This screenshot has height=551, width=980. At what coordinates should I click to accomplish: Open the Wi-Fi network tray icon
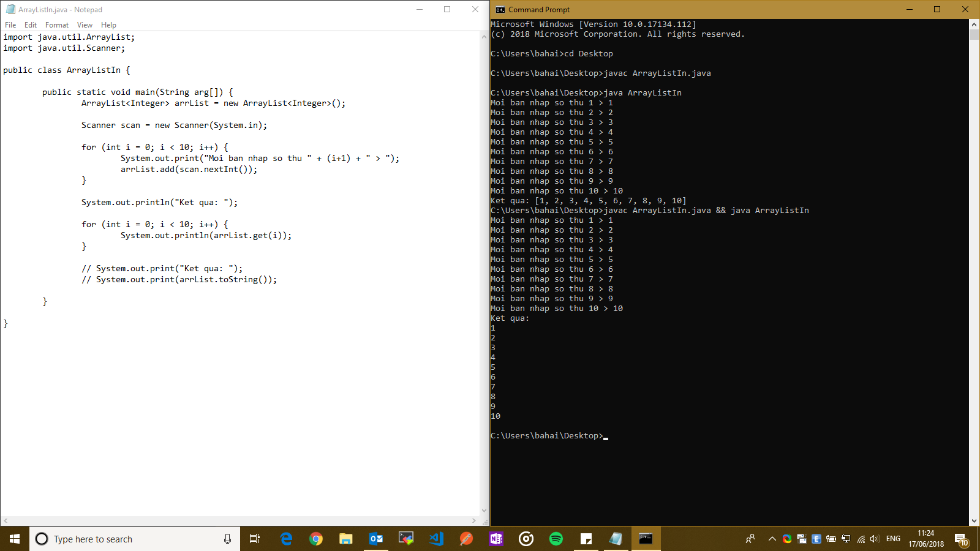861,539
